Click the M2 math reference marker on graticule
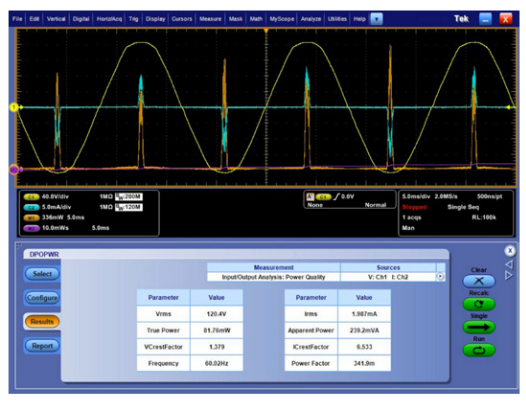 14,170
